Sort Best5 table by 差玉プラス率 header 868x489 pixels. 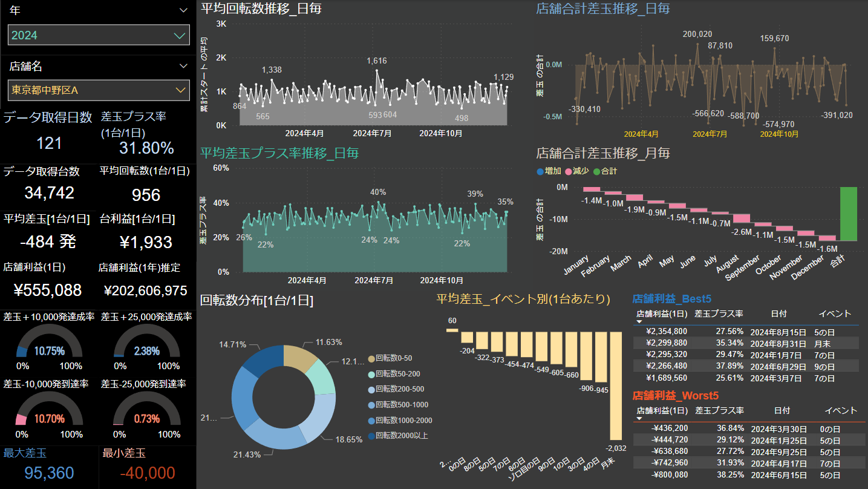pyautogui.click(x=719, y=313)
